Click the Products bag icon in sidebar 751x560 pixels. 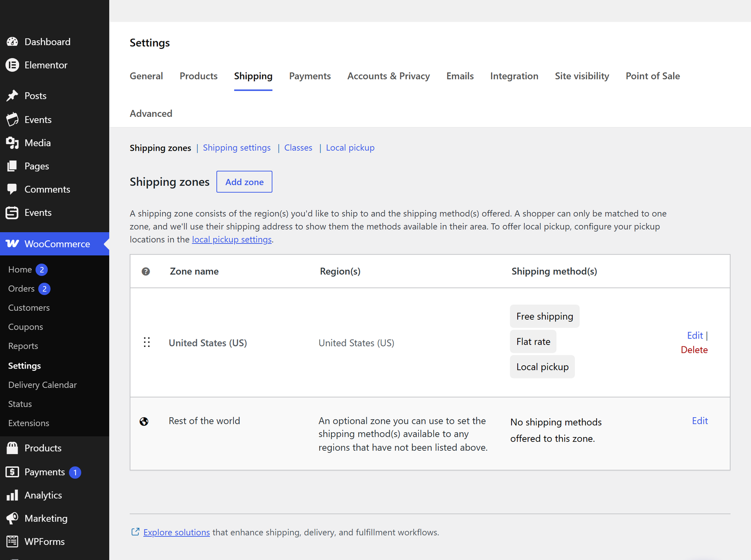pos(12,448)
